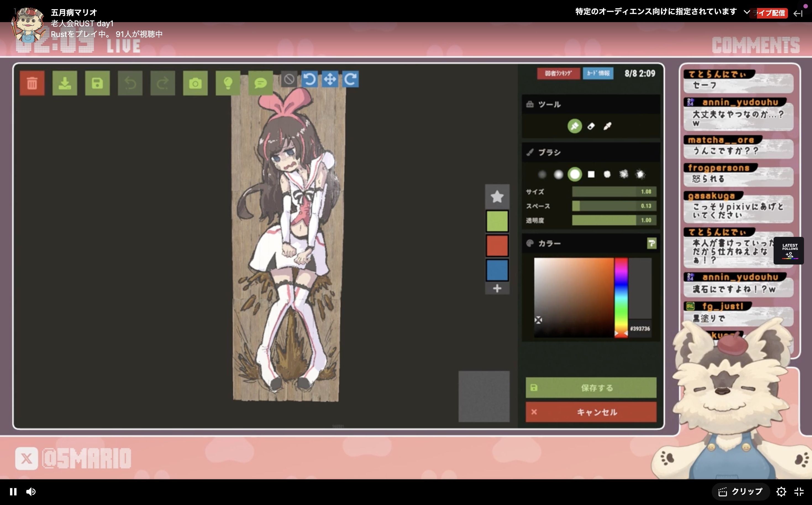Click the paint roller icon in カラー header
812x505 pixels.
[x=651, y=243]
